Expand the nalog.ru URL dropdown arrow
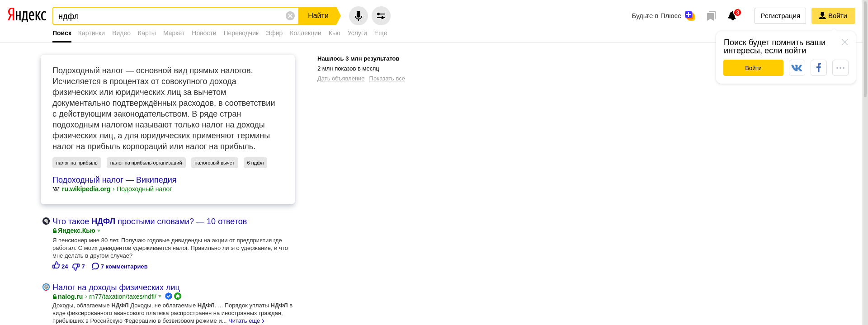This screenshot has height=325, width=868. coord(160,297)
